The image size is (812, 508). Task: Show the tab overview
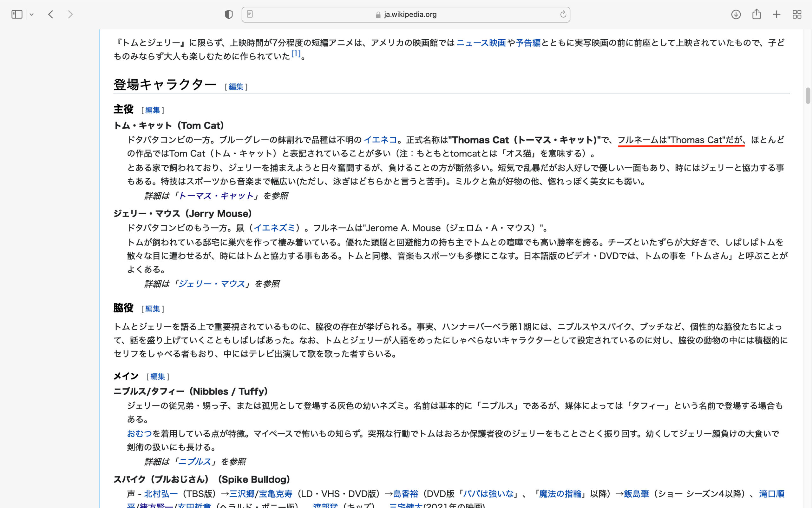pyautogui.click(x=797, y=15)
